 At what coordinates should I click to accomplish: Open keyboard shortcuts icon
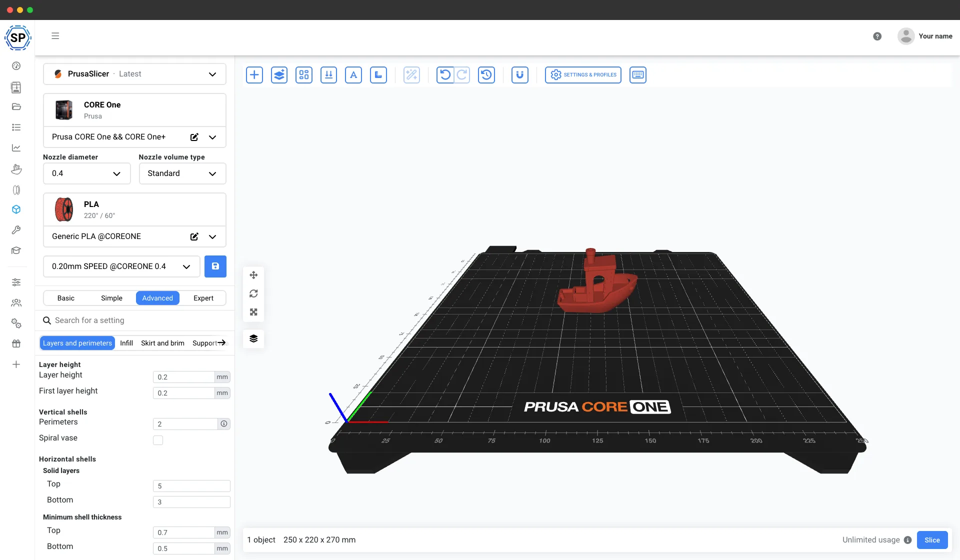pos(638,75)
